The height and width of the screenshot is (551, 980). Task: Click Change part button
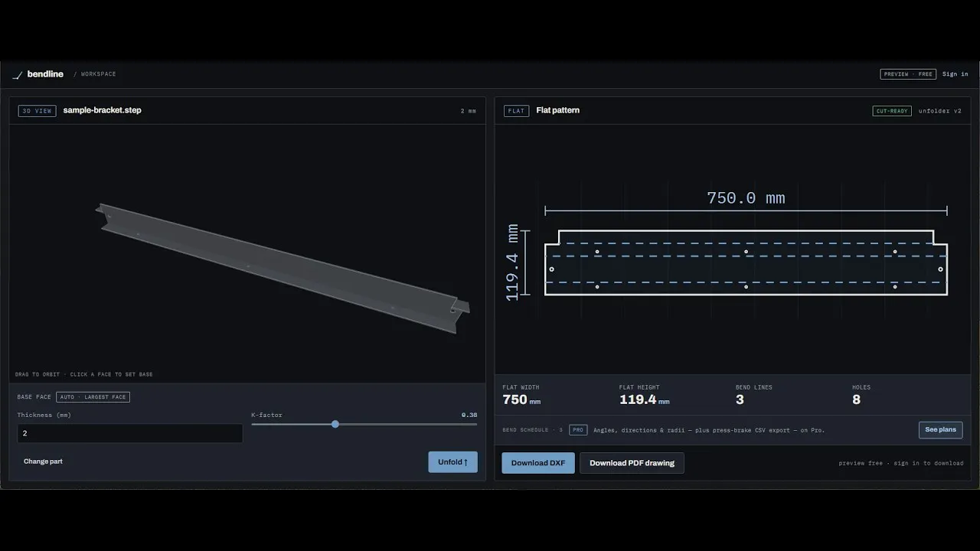43,461
